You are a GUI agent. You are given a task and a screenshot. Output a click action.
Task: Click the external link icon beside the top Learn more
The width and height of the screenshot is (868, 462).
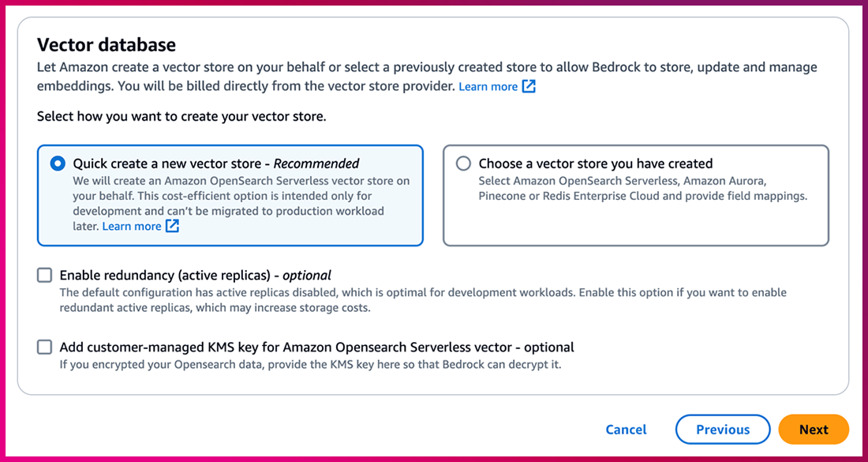coord(529,87)
